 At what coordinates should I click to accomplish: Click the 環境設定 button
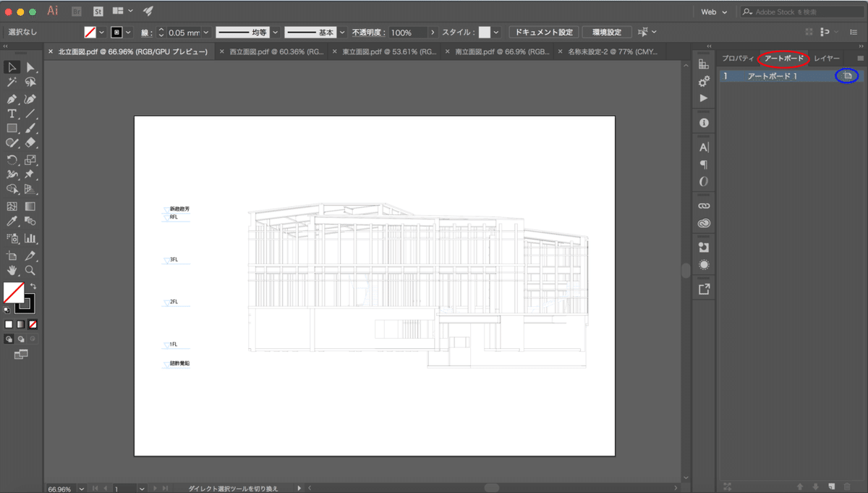(x=607, y=33)
